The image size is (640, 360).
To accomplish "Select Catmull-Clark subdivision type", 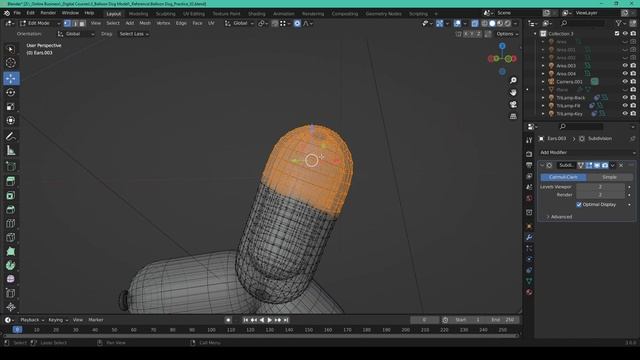I will tap(563, 177).
